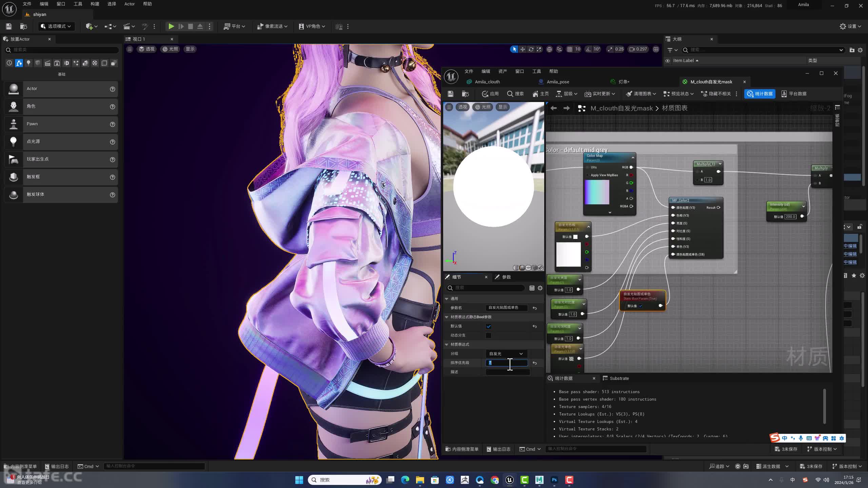
Task: Click the Output Log in main editor bottom bar
Action: (x=57, y=467)
